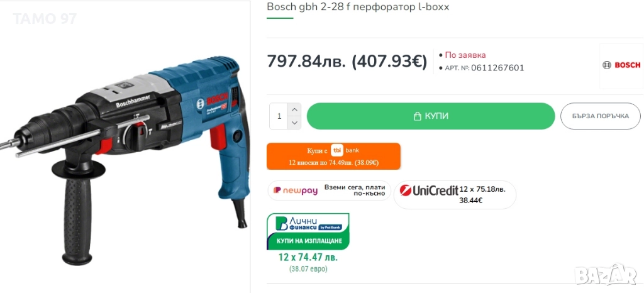
Task: Click the shopping bag icon on КУПИ
Action: [x=418, y=116]
